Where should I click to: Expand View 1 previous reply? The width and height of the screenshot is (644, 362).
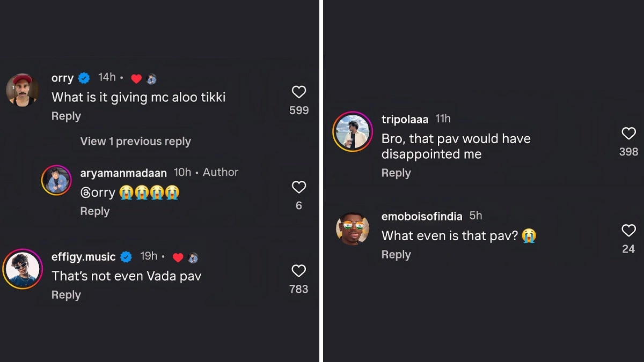(135, 142)
